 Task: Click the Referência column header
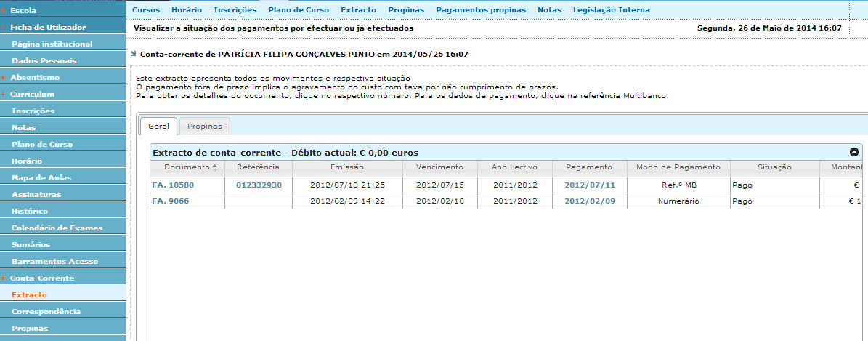coord(259,167)
